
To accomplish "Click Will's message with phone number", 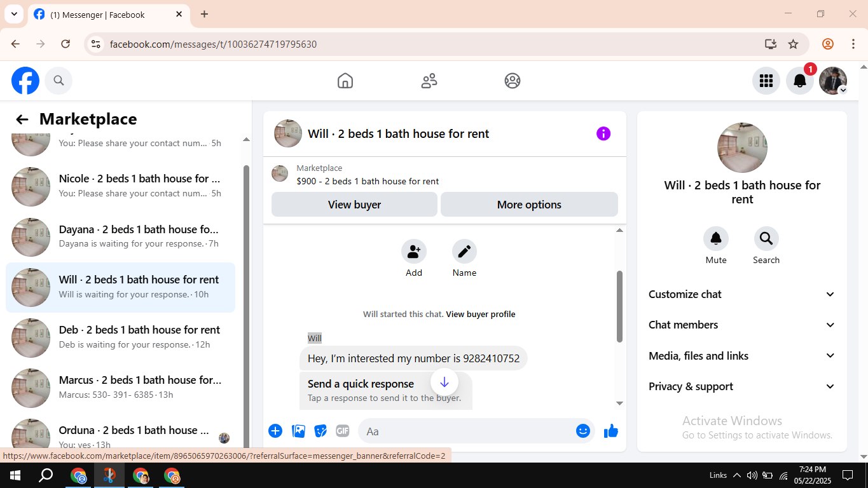I will click(413, 358).
